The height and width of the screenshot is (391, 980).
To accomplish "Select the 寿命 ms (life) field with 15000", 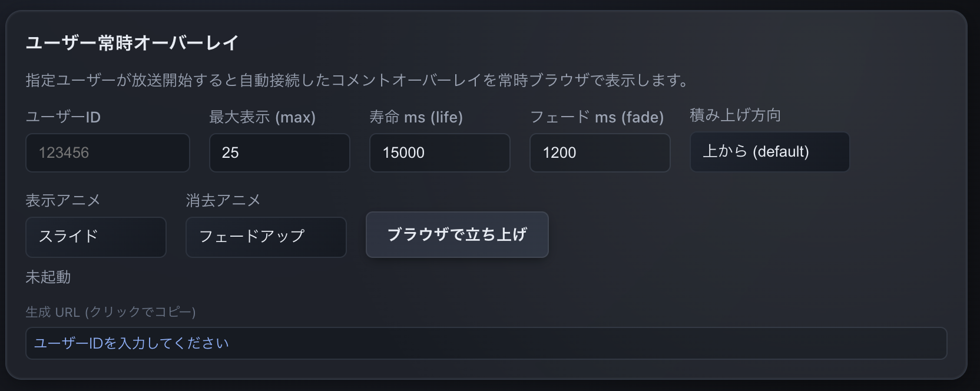I will 439,153.
